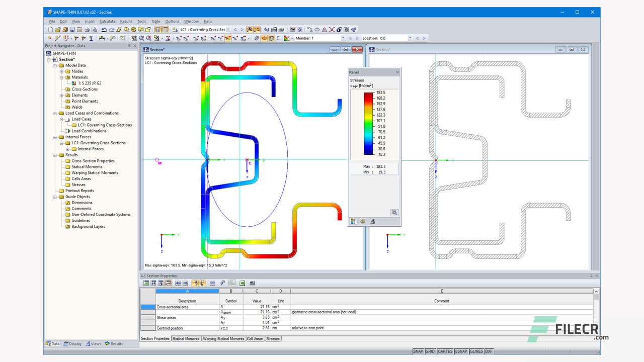Viewport: 644px width, 362px height.
Task: Switch to Warping Statical Moments tab
Action: click(223, 339)
